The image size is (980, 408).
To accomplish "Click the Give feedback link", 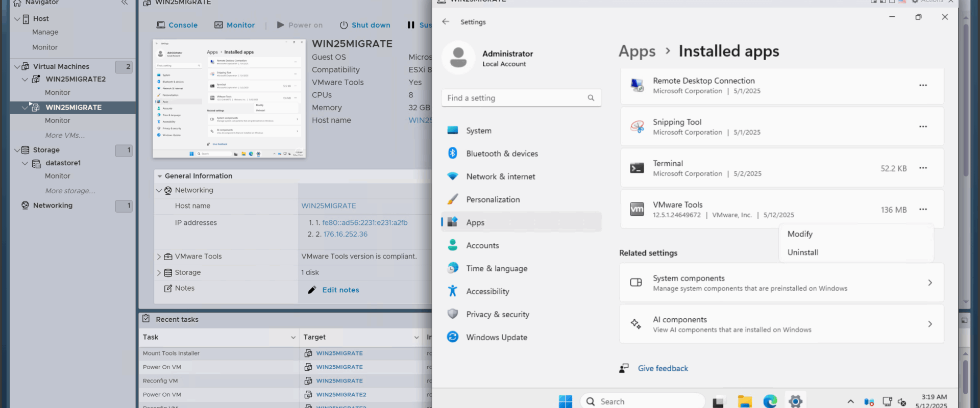I will [663, 368].
